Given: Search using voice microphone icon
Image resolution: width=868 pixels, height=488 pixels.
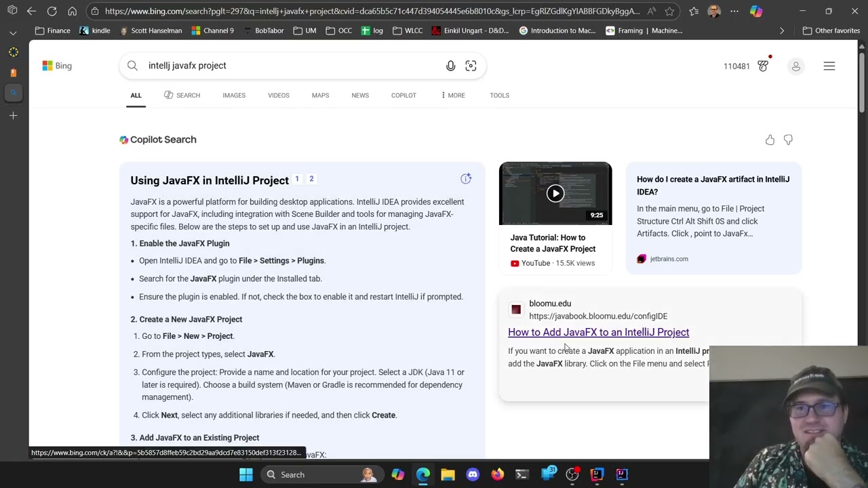Looking at the screenshot, I should click(x=450, y=66).
